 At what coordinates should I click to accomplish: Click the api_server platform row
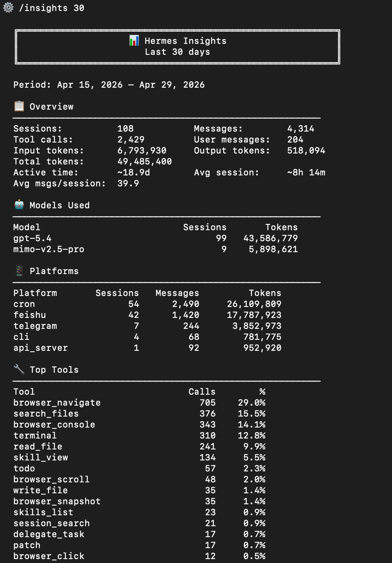tap(147, 348)
